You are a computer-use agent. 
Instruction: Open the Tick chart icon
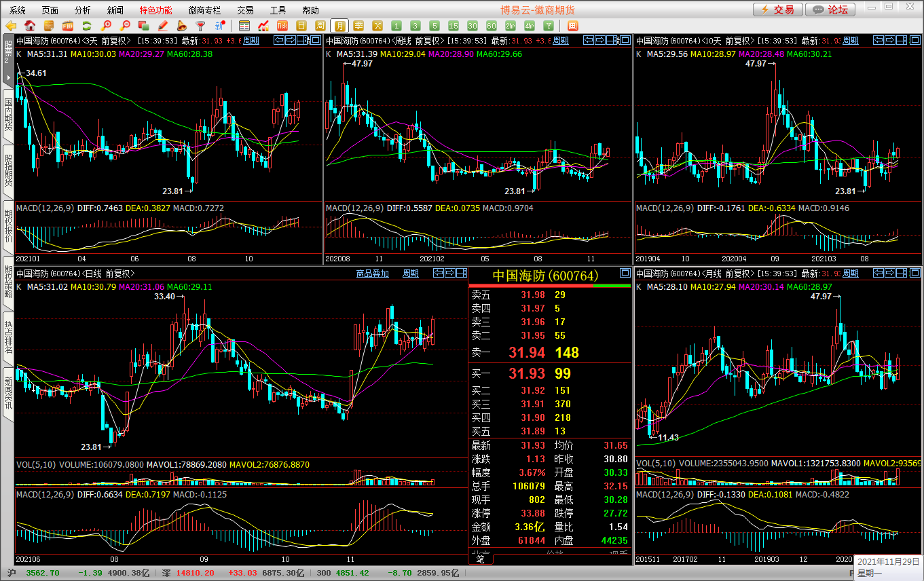[x=282, y=26]
